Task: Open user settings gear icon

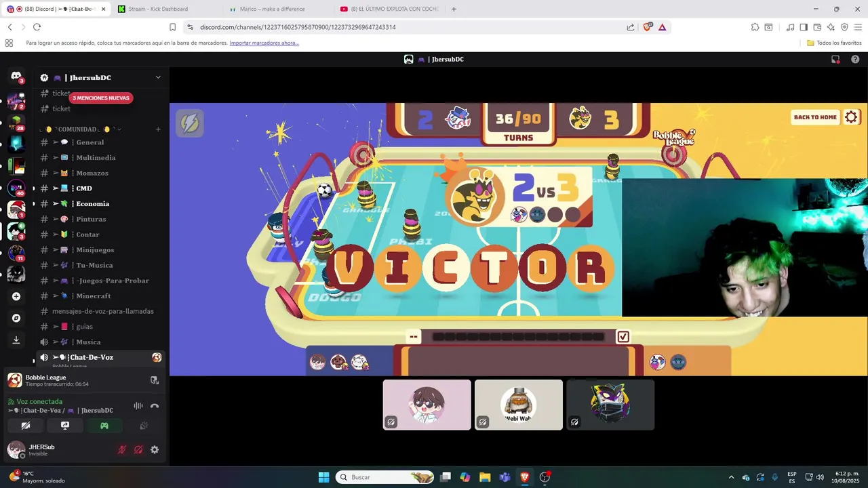Action: (x=155, y=449)
